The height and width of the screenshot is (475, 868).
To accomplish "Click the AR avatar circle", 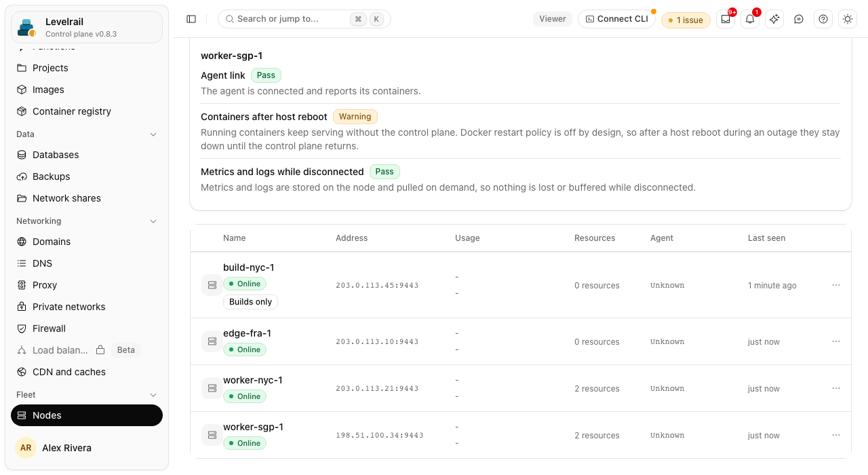I will pos(26,448).
